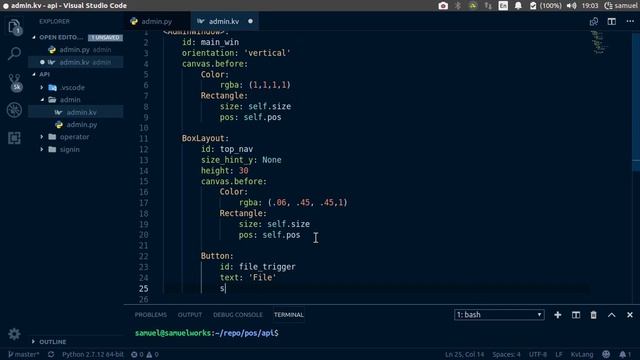Click 'Ln 25, Col 14' cursor position
The image size is (640, 360).
pyautogui.click(x=464, y=354)
